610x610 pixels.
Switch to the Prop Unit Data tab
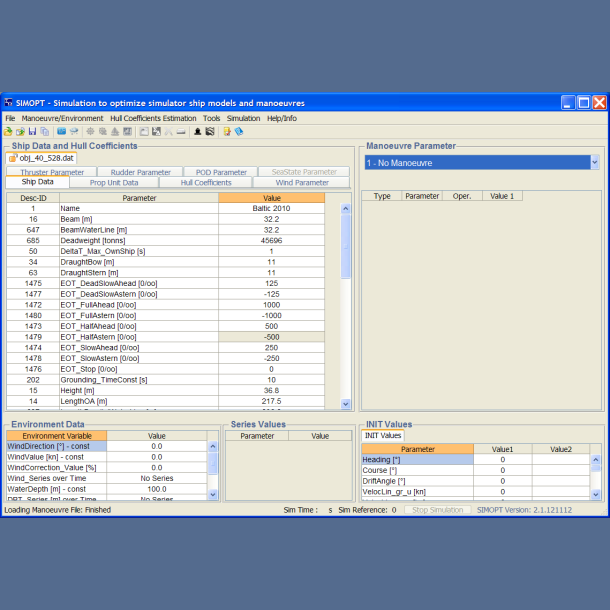pyautogui.click(x=113, y=183)
